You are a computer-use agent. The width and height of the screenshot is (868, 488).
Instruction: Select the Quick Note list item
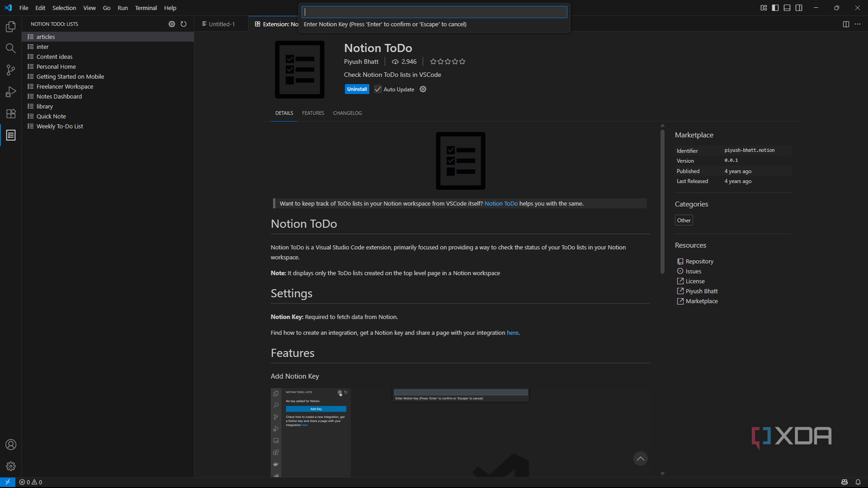(108, 116)
